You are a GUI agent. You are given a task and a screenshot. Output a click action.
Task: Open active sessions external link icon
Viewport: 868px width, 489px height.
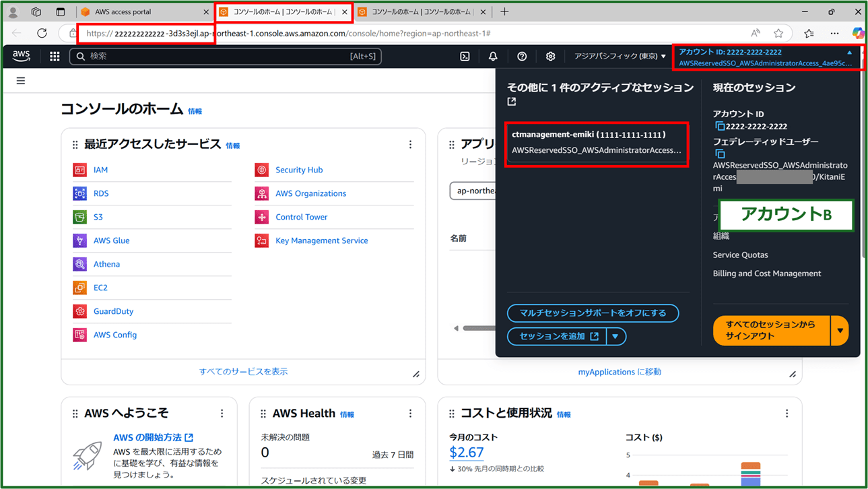coord(512,102)
